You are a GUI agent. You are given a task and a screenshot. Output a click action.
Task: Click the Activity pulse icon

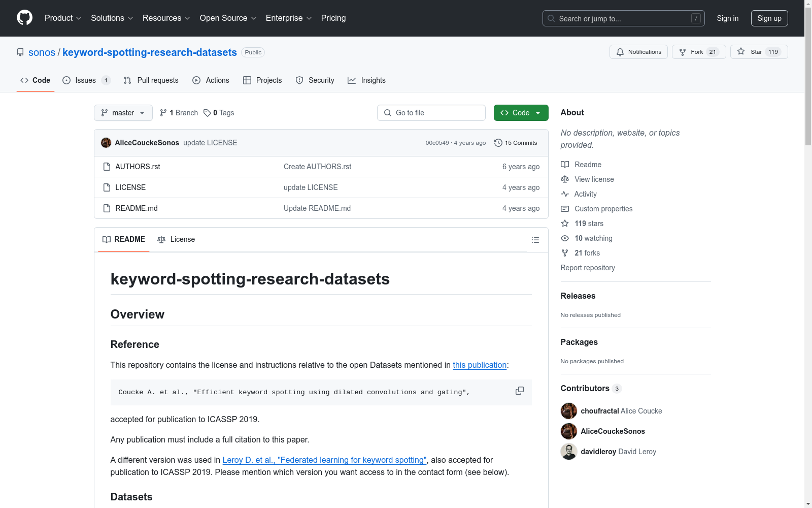565,194
